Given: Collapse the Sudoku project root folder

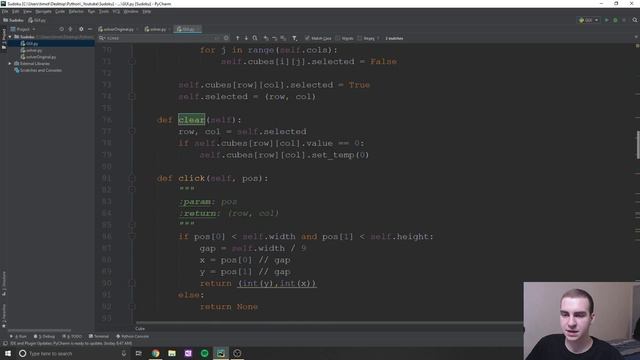Looking at the screenshot, I should tap(10, 37).
